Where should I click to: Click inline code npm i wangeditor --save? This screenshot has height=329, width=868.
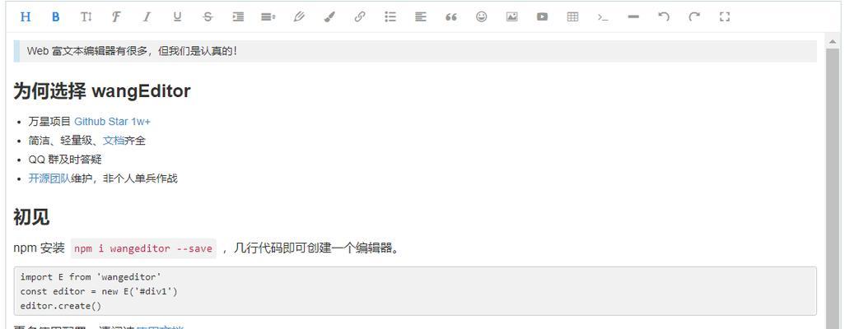tap(143, 249)
